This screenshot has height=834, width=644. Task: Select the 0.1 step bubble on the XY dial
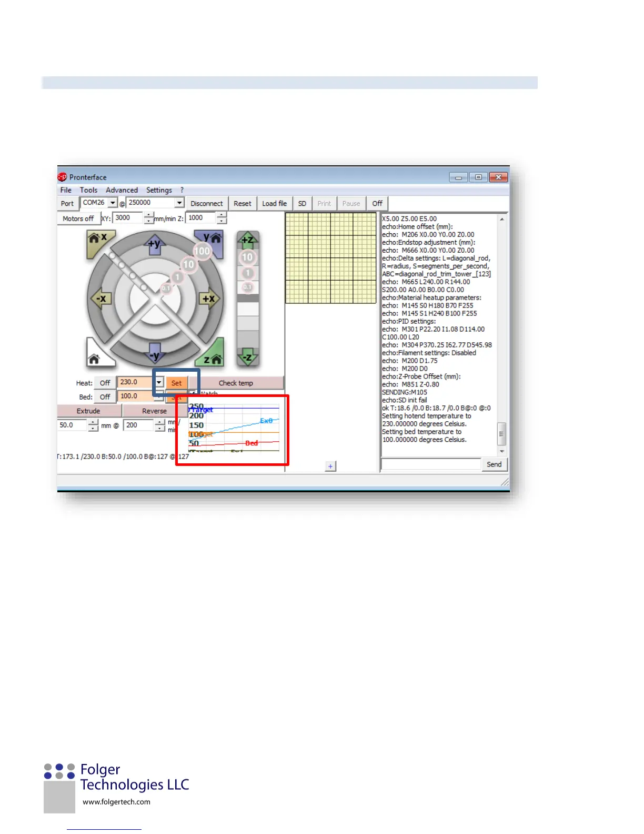coord(166,288)
